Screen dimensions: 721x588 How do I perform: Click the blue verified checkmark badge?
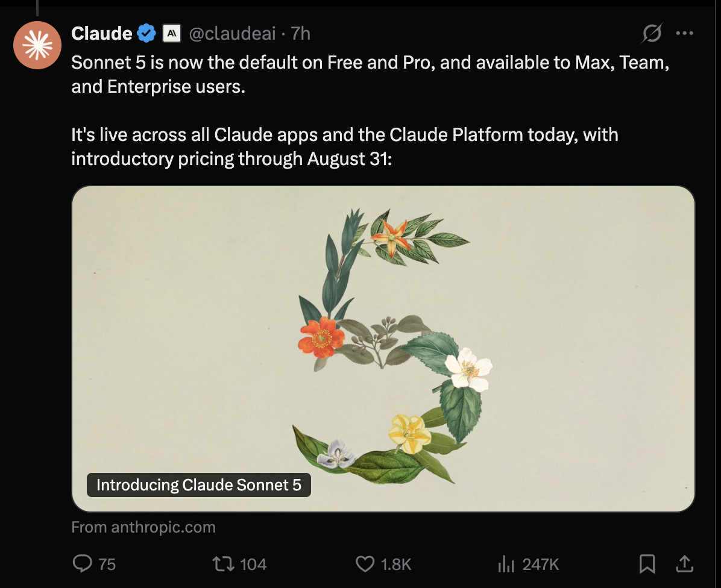[146, 33]
